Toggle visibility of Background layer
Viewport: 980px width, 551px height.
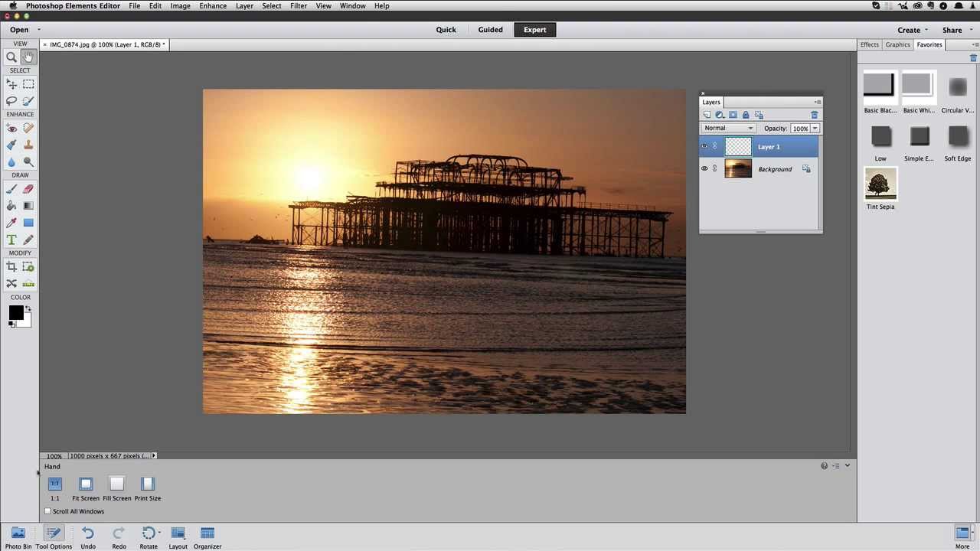point(704,168)
